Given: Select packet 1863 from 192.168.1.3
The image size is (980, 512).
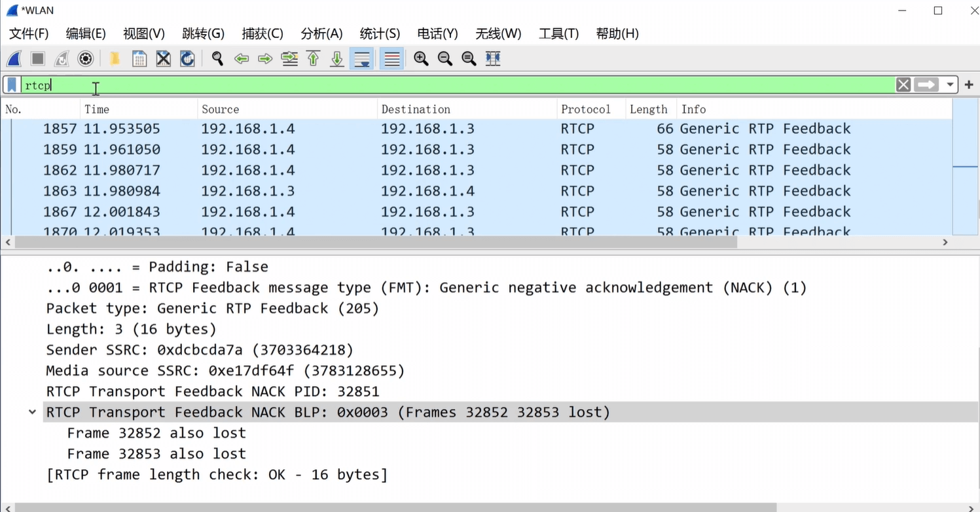Looking at the screenshot, I should 477,191.
